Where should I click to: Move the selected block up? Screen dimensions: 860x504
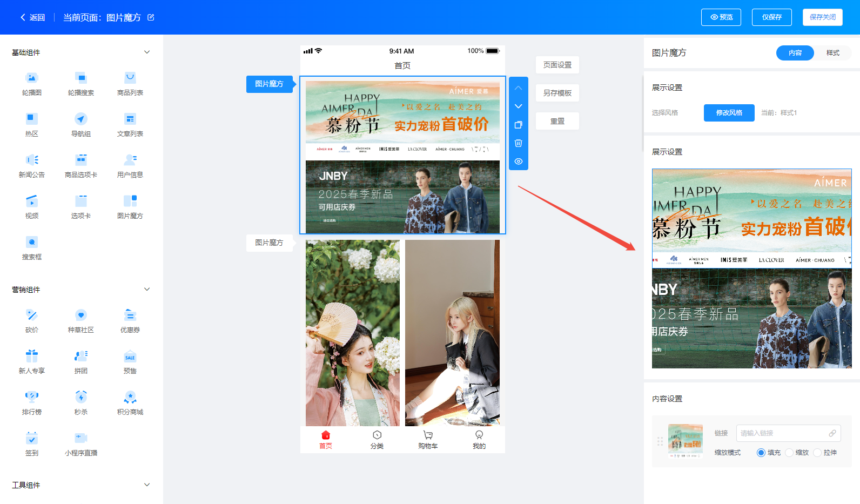[518, 88]
